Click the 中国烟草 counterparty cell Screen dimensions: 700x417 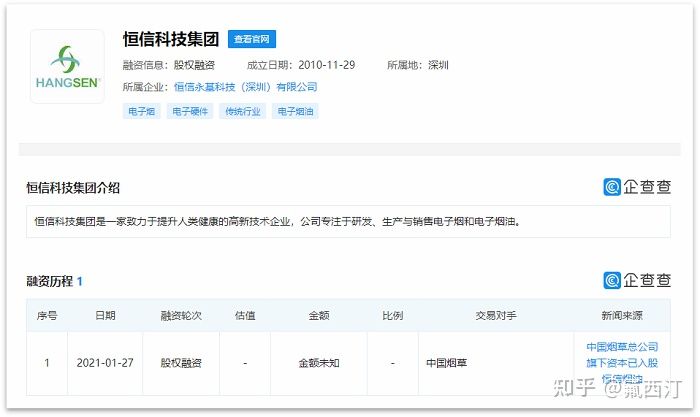pos(447,363)
